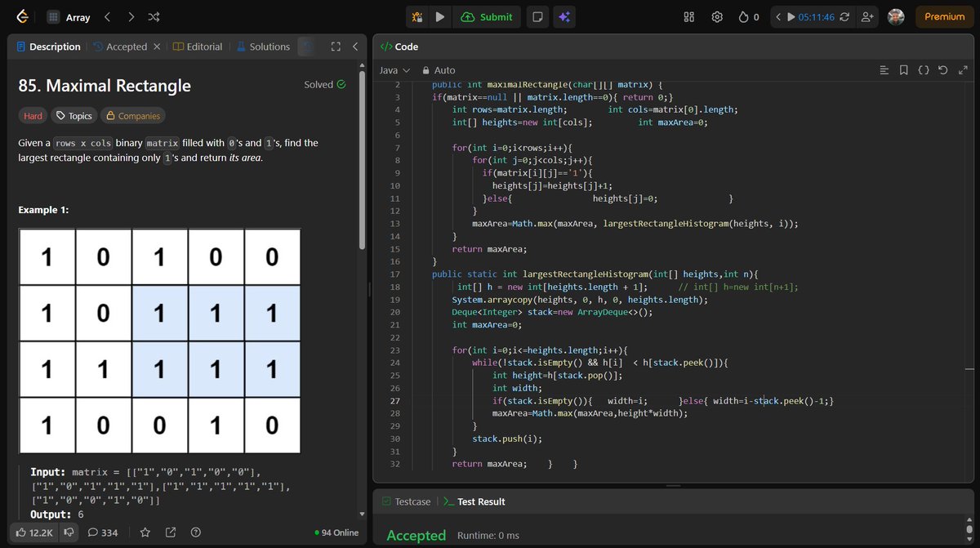Image resolution: width=980 pixels, height=548 pixels.
Task: Click the curly braces icon
Action: click(x=924, y=70)
